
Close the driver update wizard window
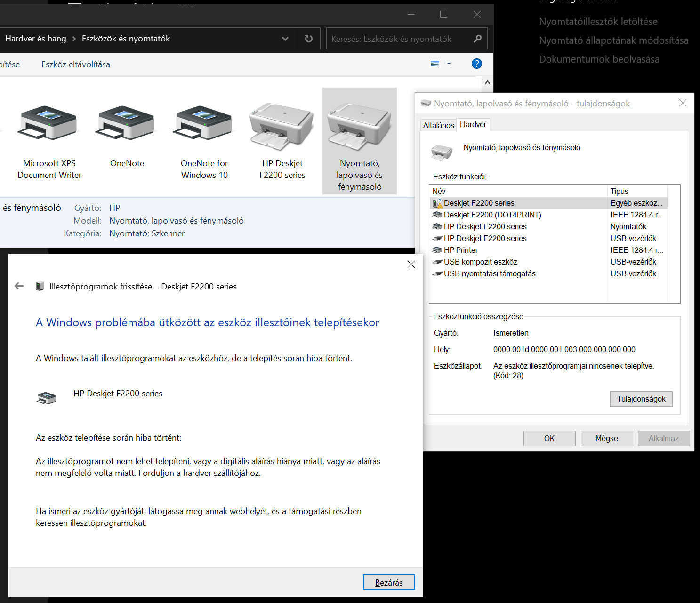pos(411,264)
